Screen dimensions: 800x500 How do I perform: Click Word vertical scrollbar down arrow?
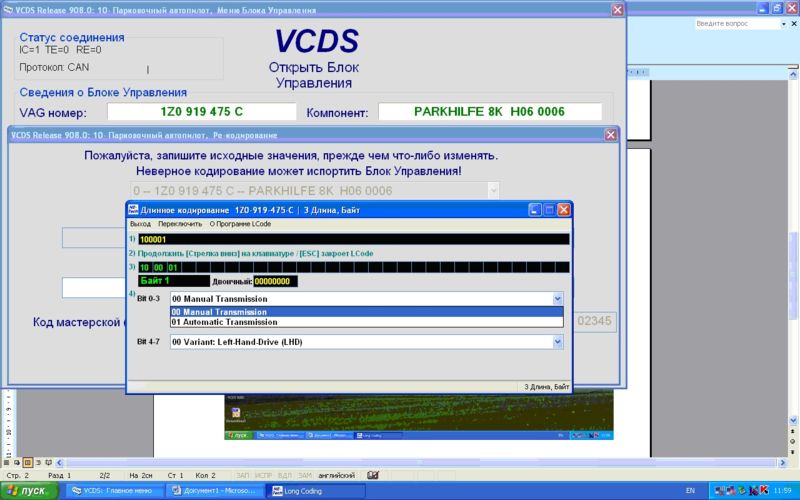pos(793,420)
